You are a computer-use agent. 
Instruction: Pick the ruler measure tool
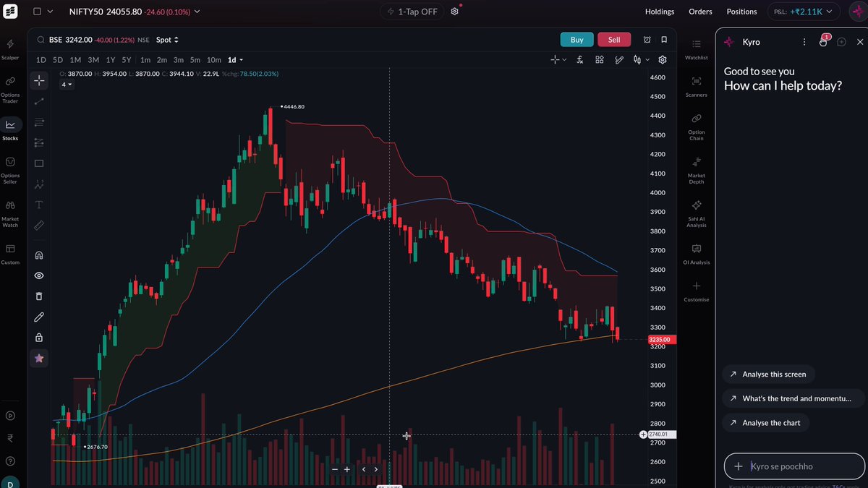point(39,226)
